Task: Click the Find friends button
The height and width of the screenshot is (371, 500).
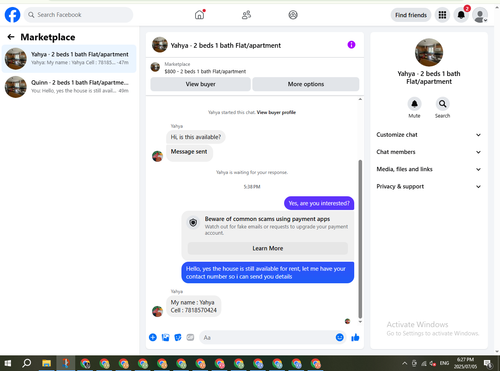Action: click(411, 15)
